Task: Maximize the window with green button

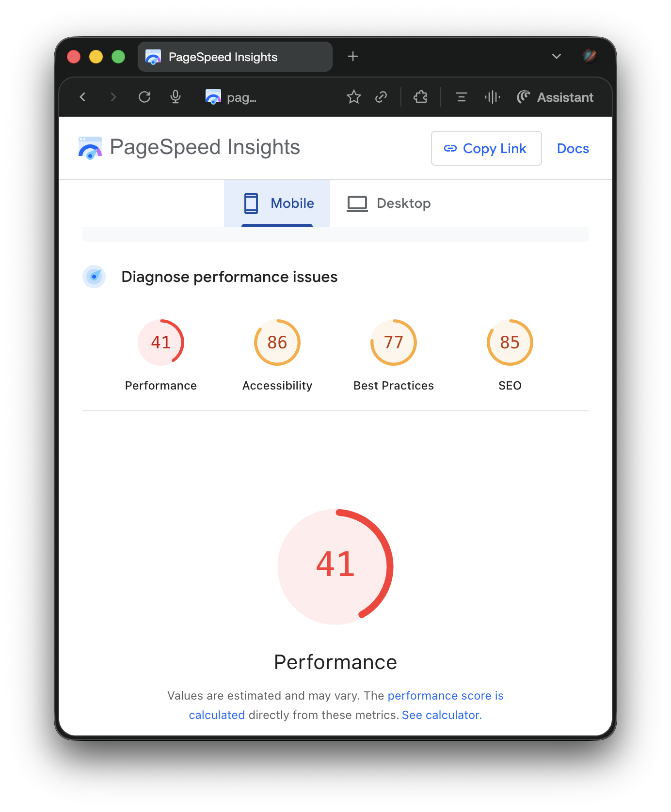Action: point(118,57)
